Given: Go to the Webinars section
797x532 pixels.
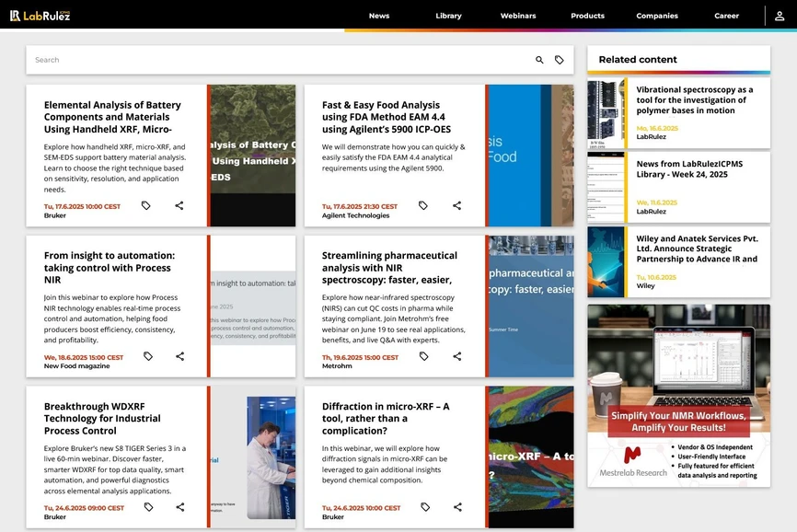Looking at the screenshot, I should [x=518, y=16].
